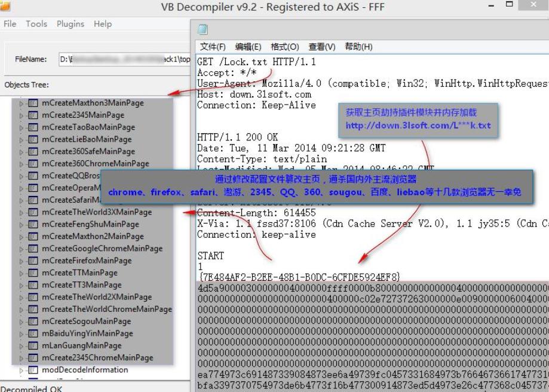Select mCreateTheWorldChromeMainPage tree entry
The width and height of the screenshot is (549, 392).
pos(107,310)
